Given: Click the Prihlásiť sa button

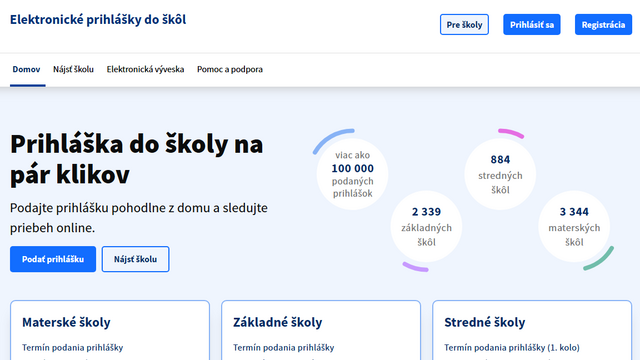Looking at the screenshot, I should (x=531, y=24).
